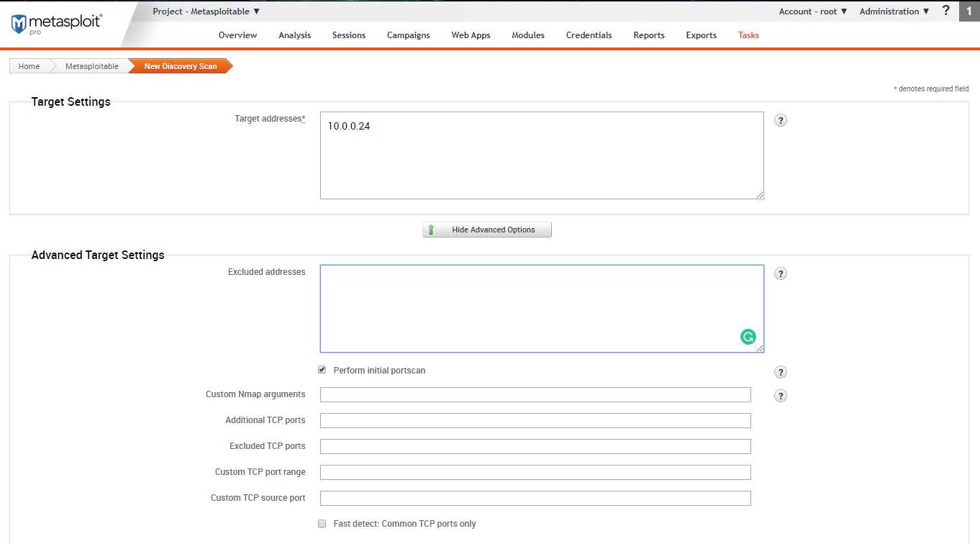Switch to the Sessions tab

click(349, 35)
